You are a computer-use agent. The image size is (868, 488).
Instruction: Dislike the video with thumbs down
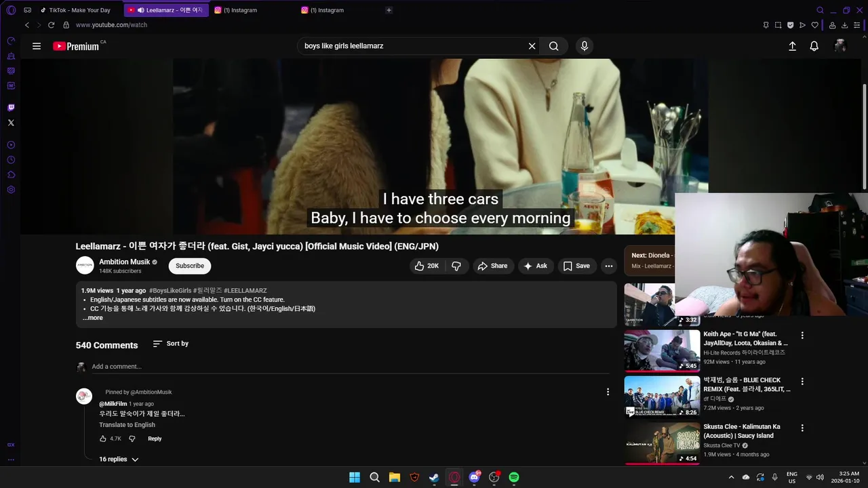(x=456, y=266)
